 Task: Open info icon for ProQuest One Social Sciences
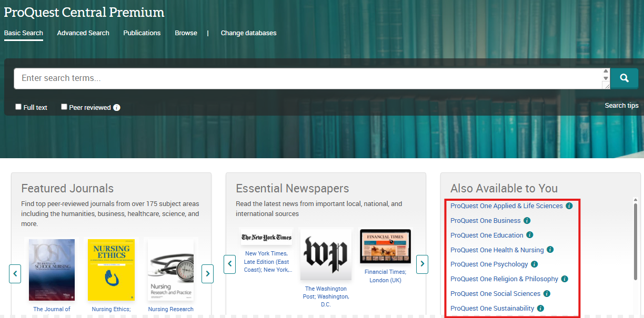(547, 294)
